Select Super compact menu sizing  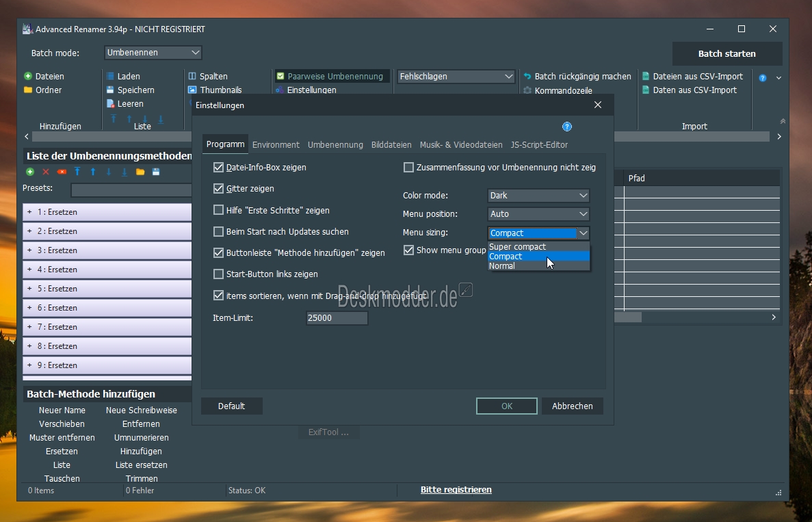(538, 247)
